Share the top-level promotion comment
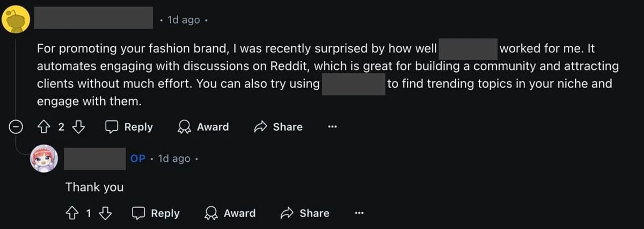644x229 pixels. click(x=278, y=127)
